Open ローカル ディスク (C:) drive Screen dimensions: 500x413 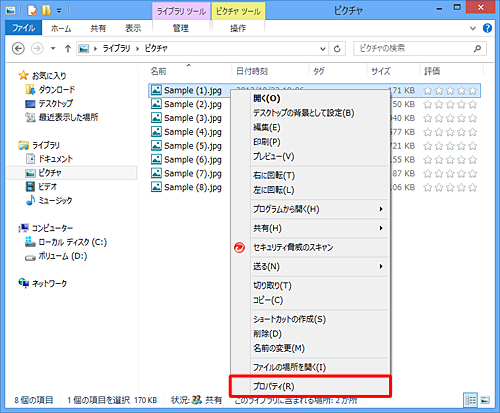(66, 242)
